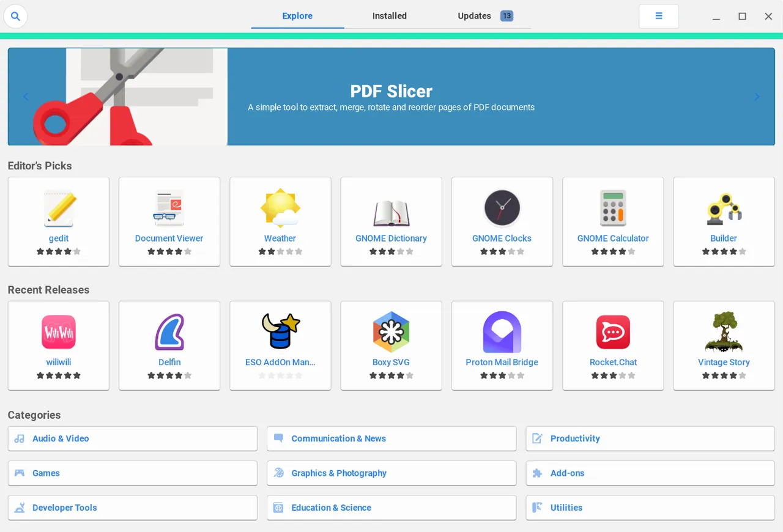Open Vintage Story tree icon
Screen dimensions: 783x532
[x=724, y=332]
